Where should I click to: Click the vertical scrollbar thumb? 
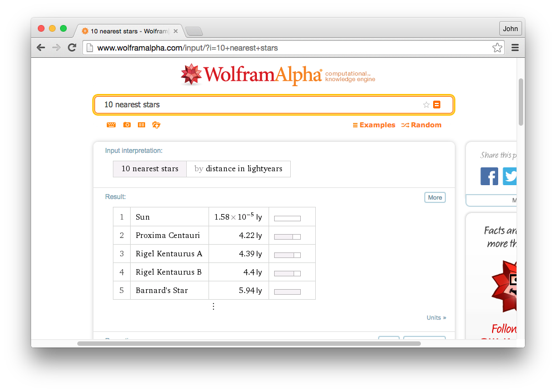tap(520, 102)
